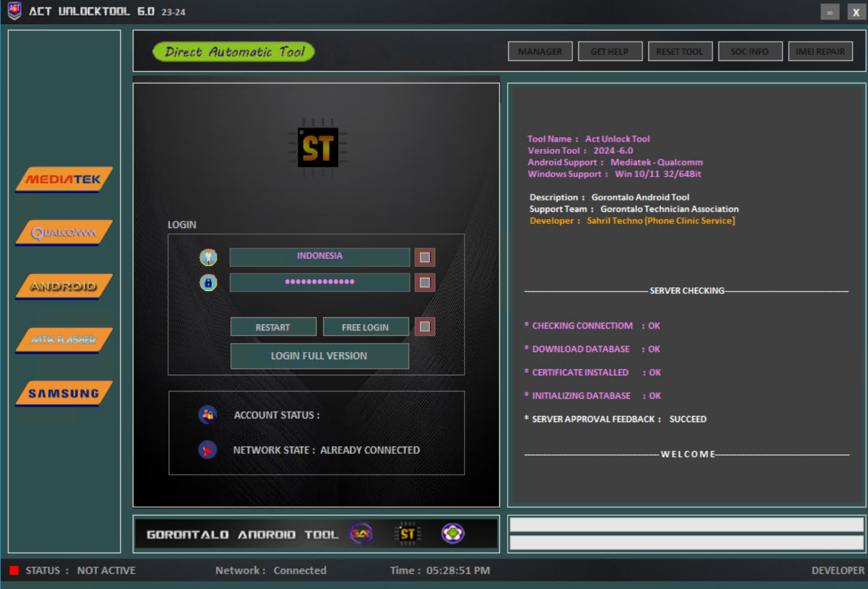Click the red status indicator square
This screenshot has height=589, width=868.
click(x=14, y=571)
